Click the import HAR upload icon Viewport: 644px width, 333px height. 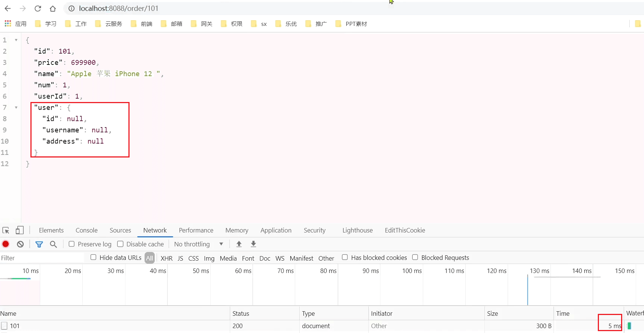(239, 244)
